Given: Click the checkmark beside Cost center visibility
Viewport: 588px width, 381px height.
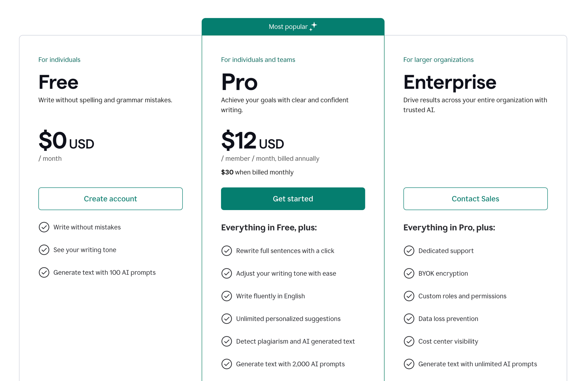Looking at the screenshot, I should [x=409, y=341].
